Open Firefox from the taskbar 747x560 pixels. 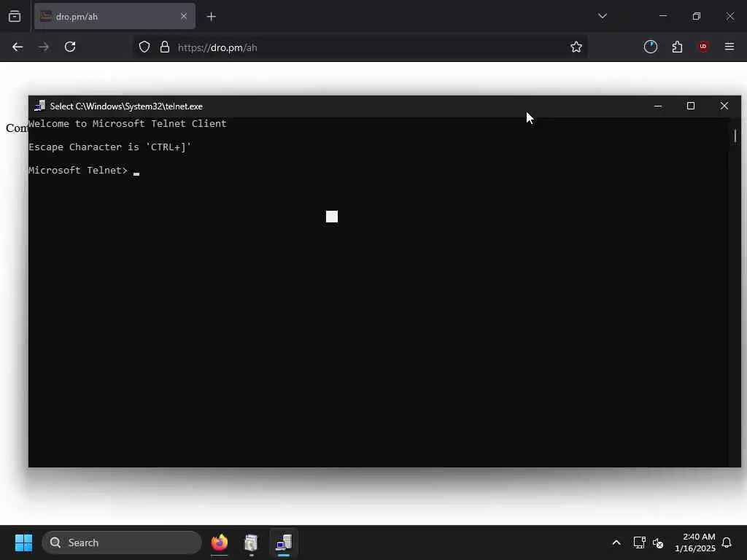[220, 542]
